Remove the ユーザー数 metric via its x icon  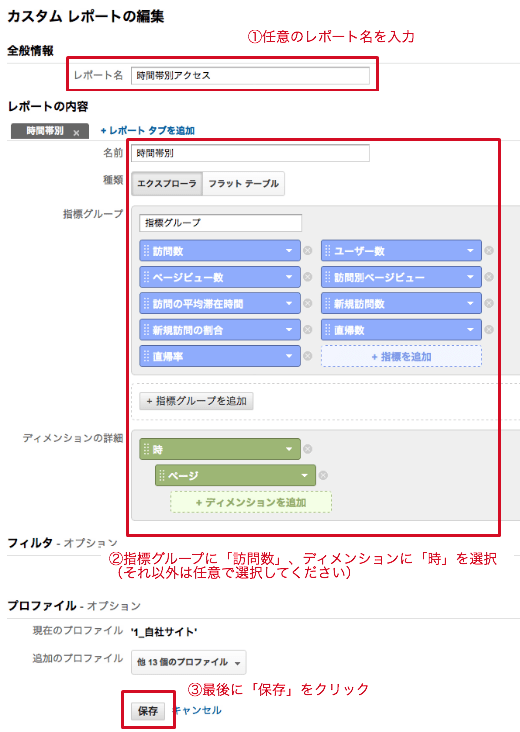(489, 251)
